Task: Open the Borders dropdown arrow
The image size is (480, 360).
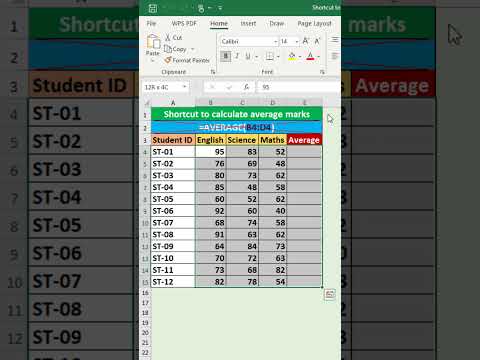Action: [278, 57]
